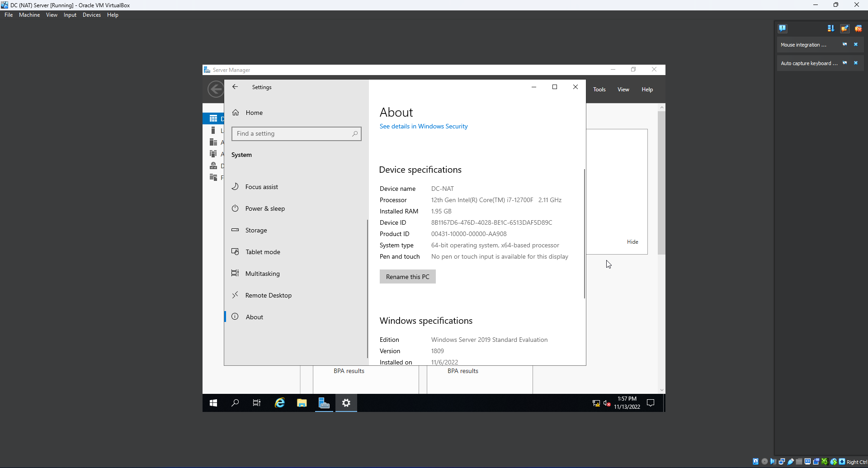Click the shared folders status icon

point(799,462)
